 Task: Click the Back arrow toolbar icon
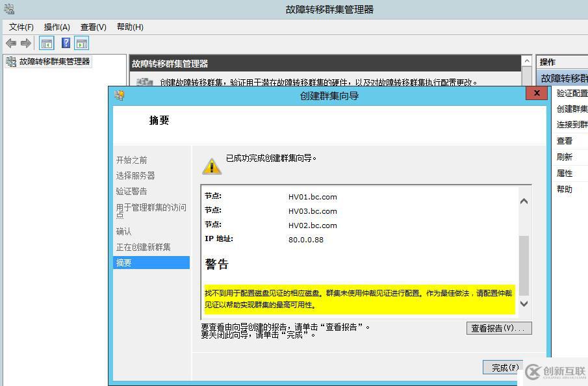[11, 43]
